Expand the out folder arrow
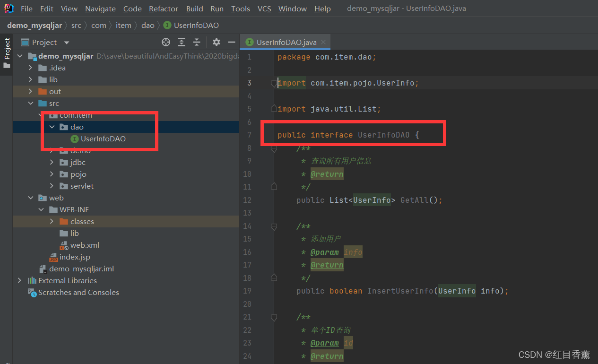The width and height of the screenshot is (598, 364). pyautogui.click(x=31, y=91)
